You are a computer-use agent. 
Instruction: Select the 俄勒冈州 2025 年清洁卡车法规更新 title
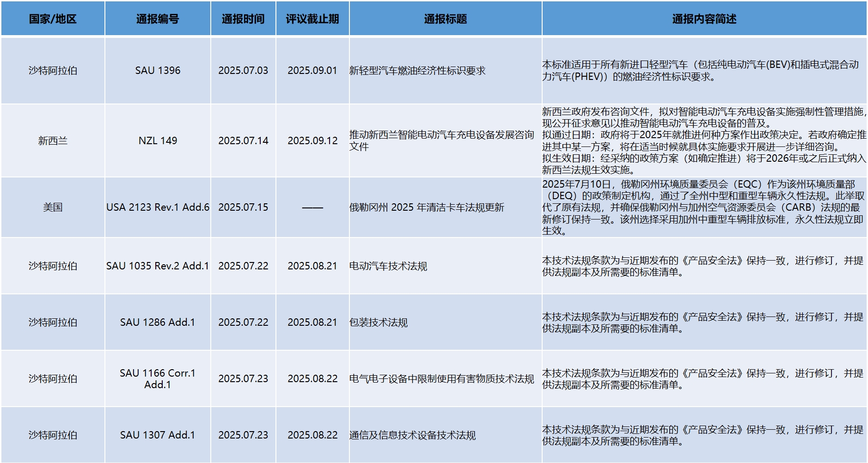[427, 207]
